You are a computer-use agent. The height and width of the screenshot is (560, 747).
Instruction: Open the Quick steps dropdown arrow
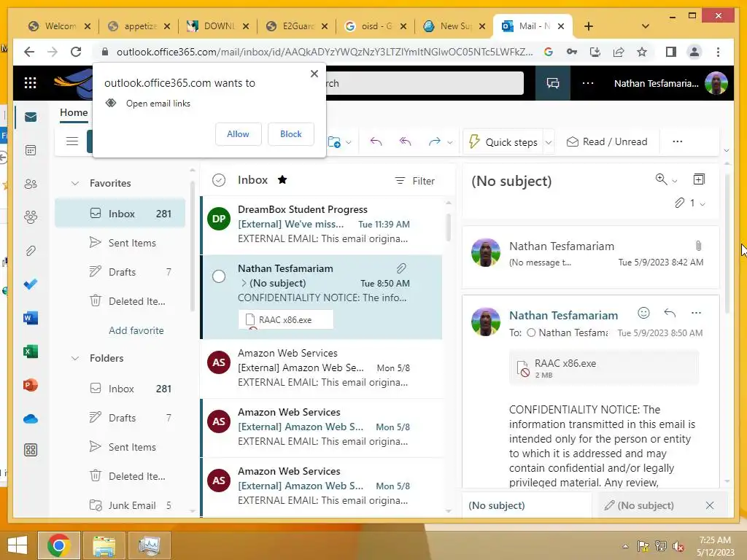click(x=549, y=142)
